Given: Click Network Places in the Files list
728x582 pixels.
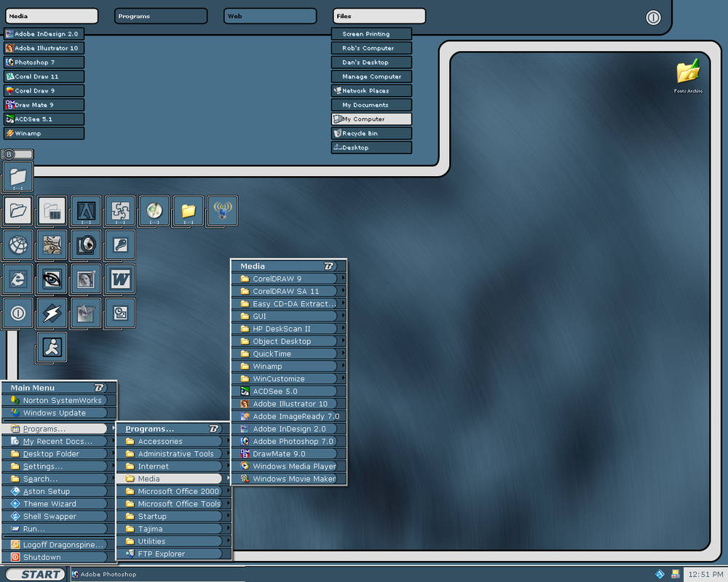Looking at the screenshot, I should [371, 90].
